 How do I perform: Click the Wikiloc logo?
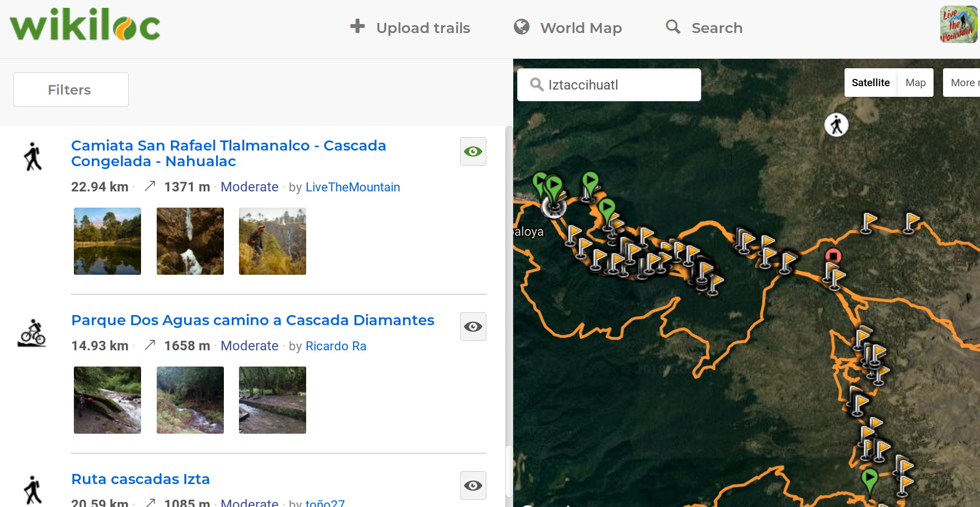(x=85, y=25)
